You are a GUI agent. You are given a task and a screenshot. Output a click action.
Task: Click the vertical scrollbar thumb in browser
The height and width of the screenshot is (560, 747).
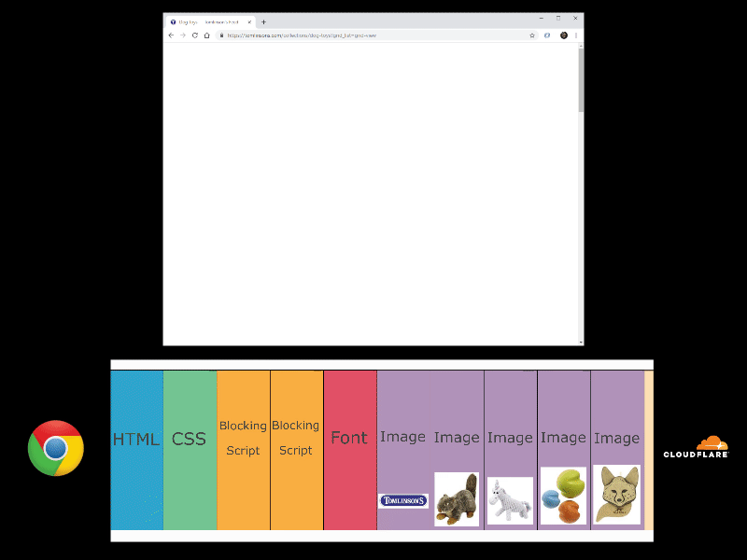point(581,80)
